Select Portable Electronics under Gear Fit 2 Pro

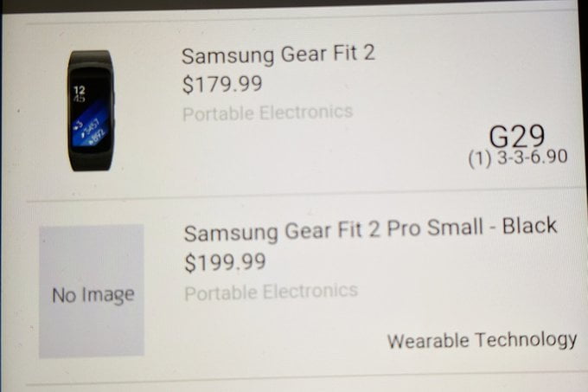click(x=272, y=292)
